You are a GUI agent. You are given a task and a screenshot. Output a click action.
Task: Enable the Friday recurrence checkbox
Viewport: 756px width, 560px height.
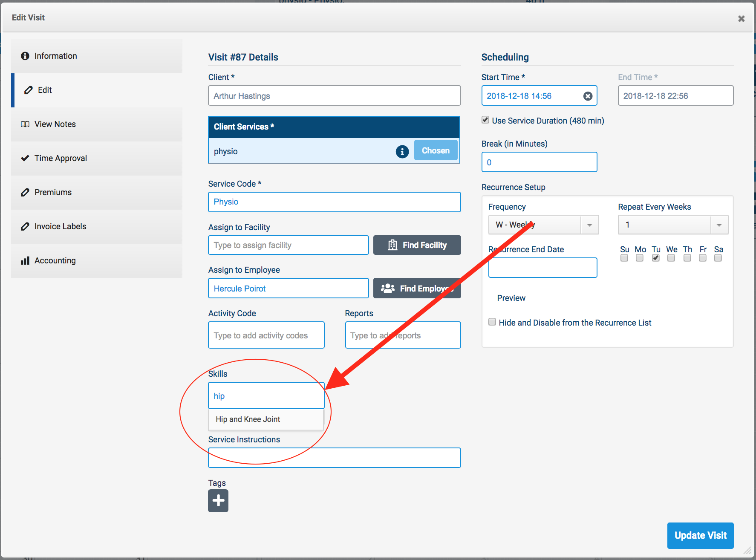[x=703, y=258]
